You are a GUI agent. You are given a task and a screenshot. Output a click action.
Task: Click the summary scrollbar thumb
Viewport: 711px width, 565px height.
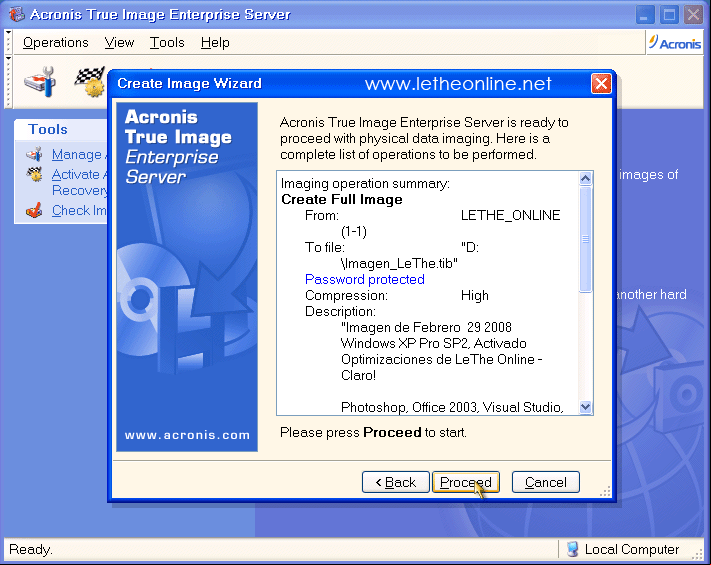coord(585,239)
